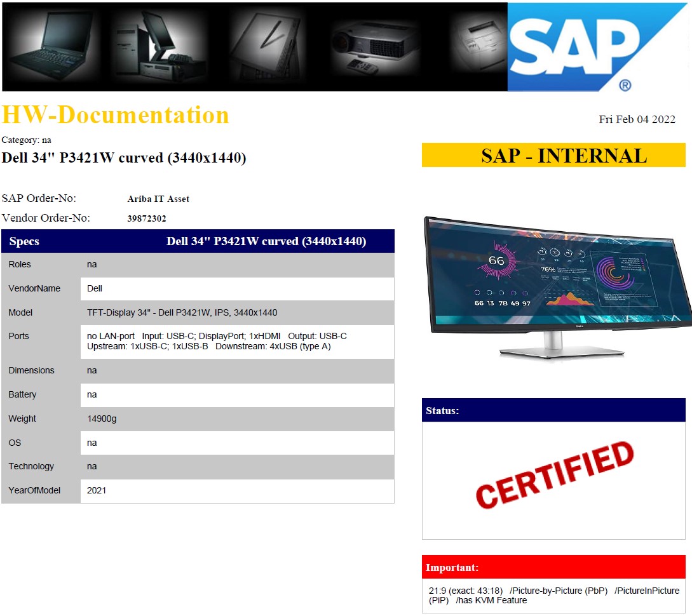Click the Roles row label
The image size is (692, 616).
tap(20, 264)
